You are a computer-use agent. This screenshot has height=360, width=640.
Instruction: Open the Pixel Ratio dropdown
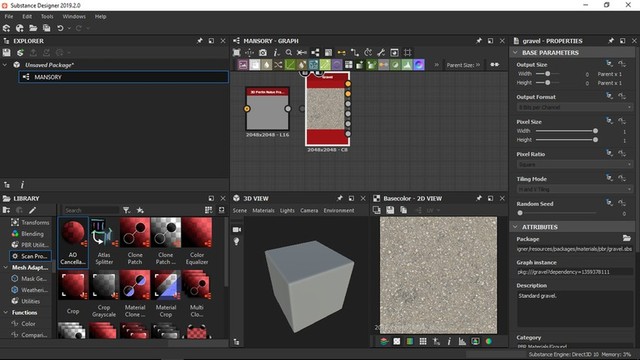coord(575,164)
